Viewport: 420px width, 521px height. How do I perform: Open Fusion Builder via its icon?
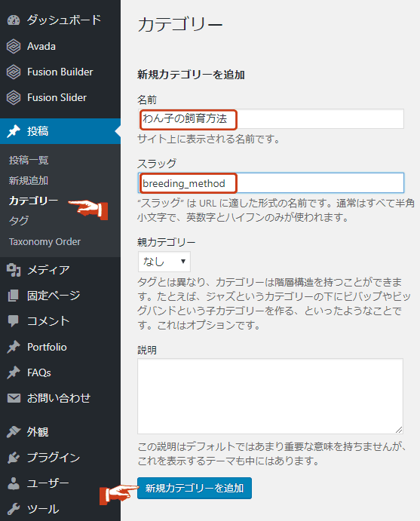point(14,72)
